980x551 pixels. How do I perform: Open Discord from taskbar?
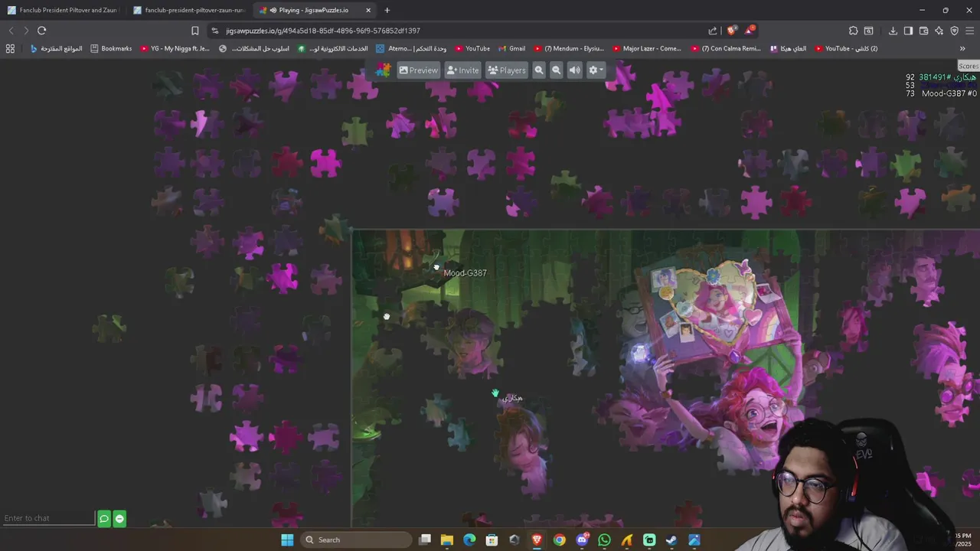click(x=582, y=540)
